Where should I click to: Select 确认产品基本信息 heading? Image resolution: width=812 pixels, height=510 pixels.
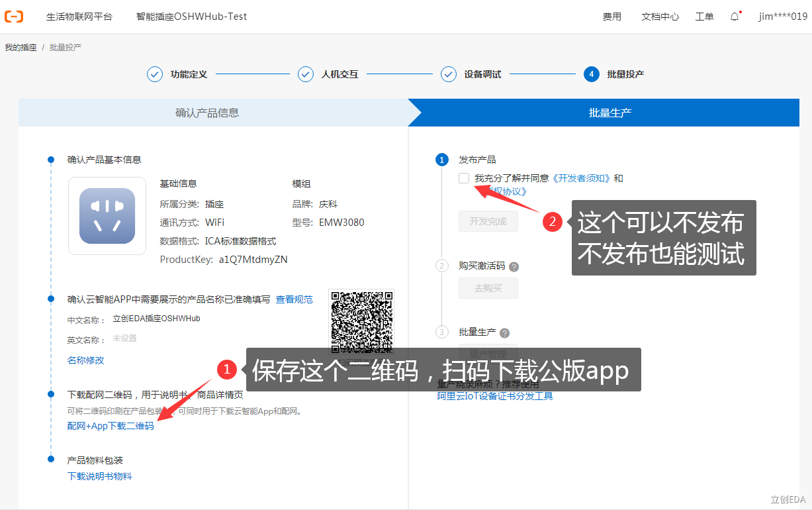coord(105,160)
